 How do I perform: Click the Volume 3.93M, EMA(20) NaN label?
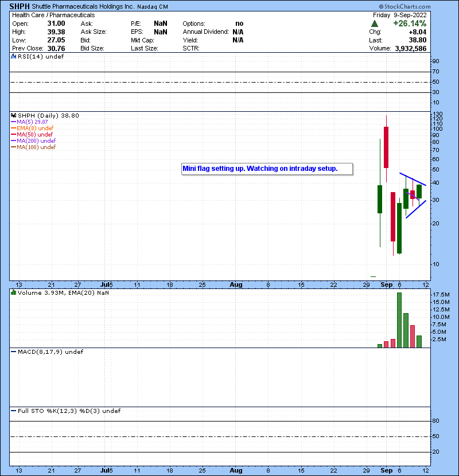point(63,293)
